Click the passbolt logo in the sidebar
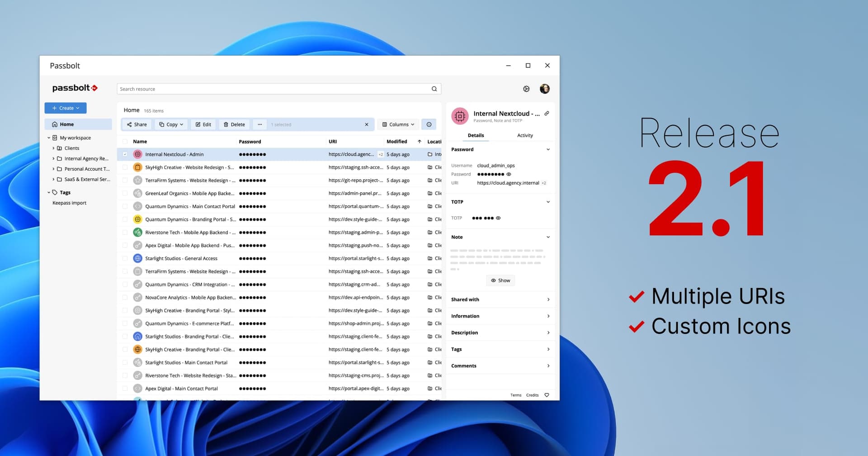This screenshot has height=456, width=868. click(x=75, y=88)
